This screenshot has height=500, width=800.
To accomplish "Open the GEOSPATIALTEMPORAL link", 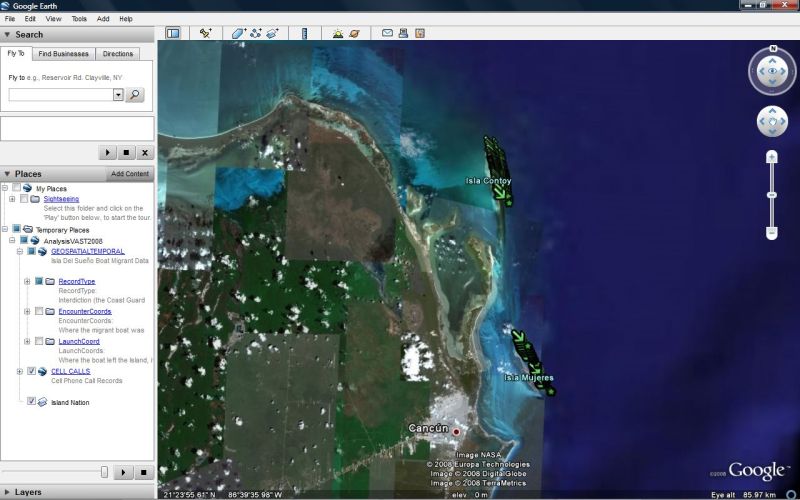I will coord(87,251).
